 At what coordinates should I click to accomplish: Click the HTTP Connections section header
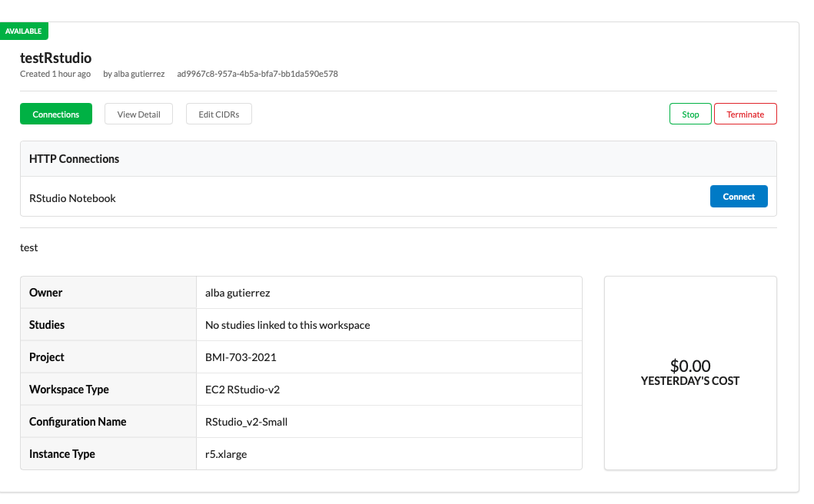(x=74, y=158)
